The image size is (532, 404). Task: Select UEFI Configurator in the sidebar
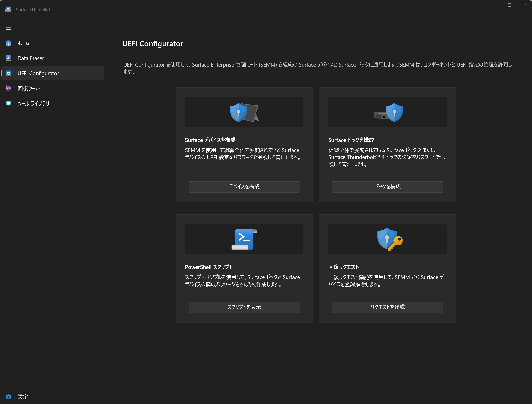[x=52, y=73]
